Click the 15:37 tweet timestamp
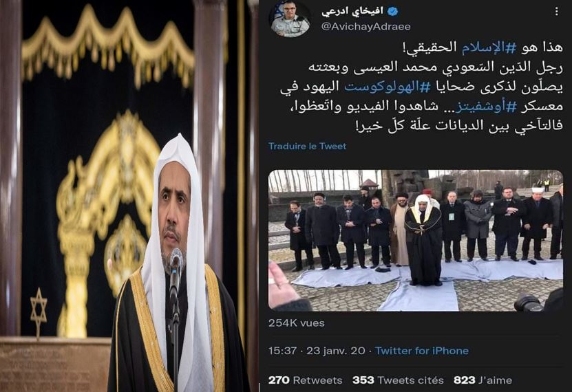 click(282, 351)
